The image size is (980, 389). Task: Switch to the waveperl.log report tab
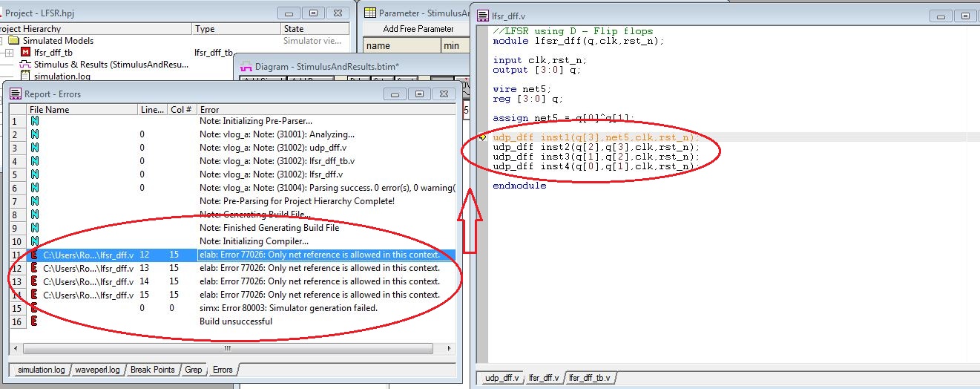coord(97,370)
